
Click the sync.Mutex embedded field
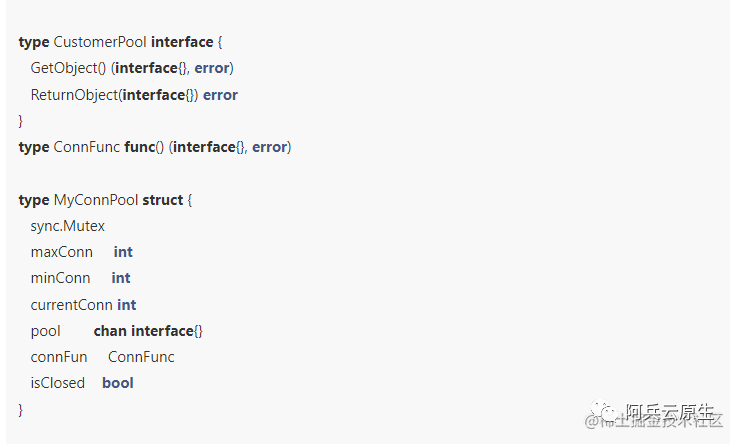tap(68, 226)
